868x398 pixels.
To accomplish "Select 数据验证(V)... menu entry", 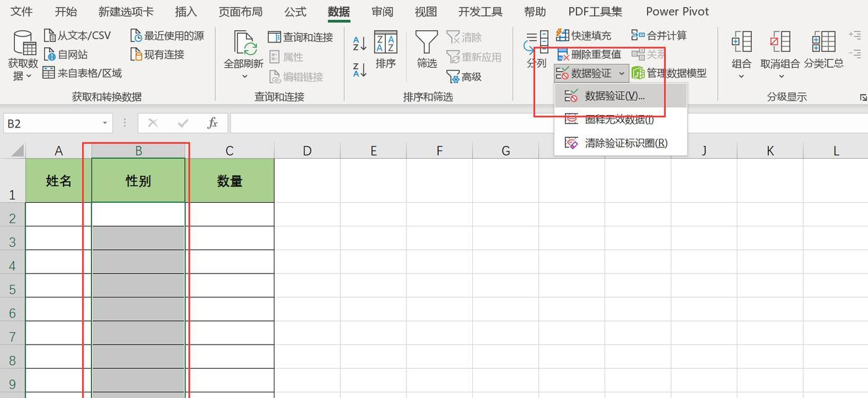I will [620, 96].
